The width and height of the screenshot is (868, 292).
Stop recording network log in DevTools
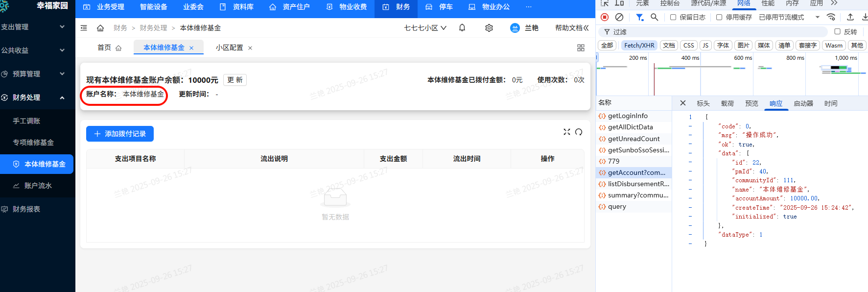pos(605,17)
